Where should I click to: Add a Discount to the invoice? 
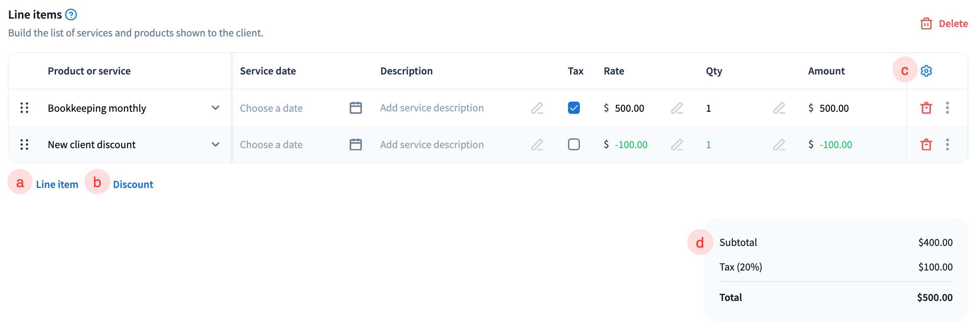coord(133,185)
